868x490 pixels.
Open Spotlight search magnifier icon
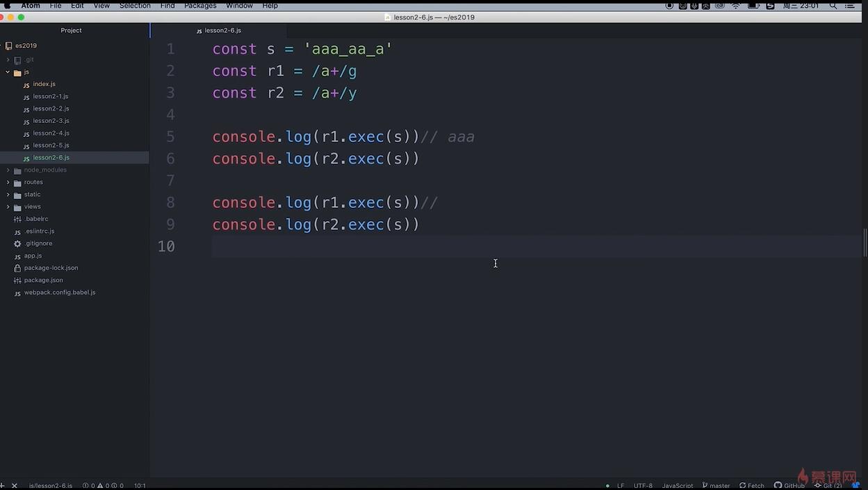[x=833, y=6]
